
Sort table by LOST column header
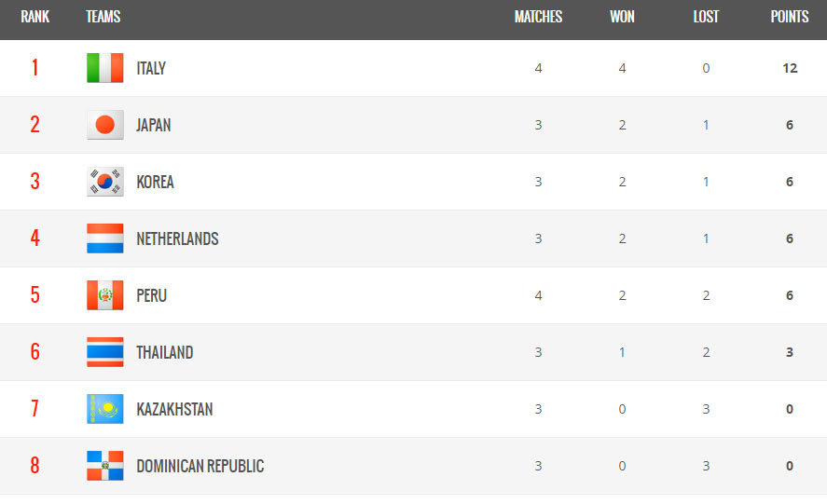click(x=706, y=17)
